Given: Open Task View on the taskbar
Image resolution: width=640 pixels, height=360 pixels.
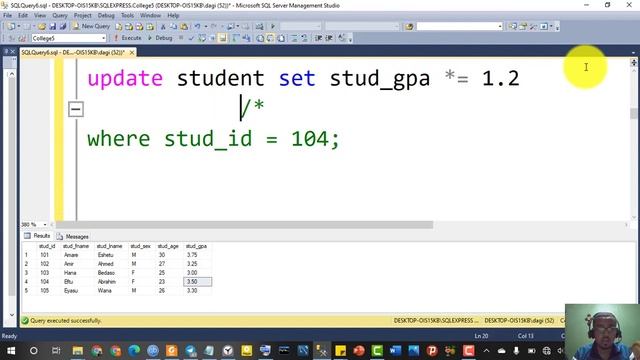Looking at the screenshot, I should pos(56,351).
